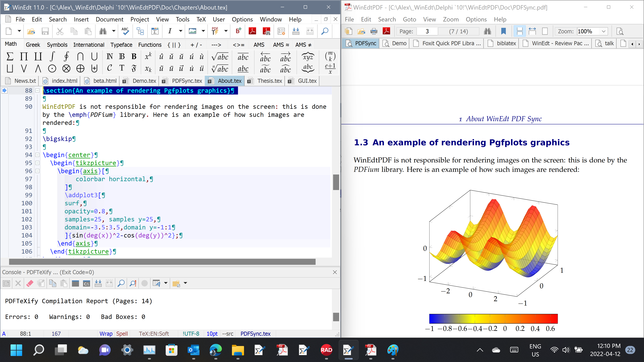644x362 pixels.
Task: Toggle Wrap mode in status bar
Action: (x=106, y=334)
